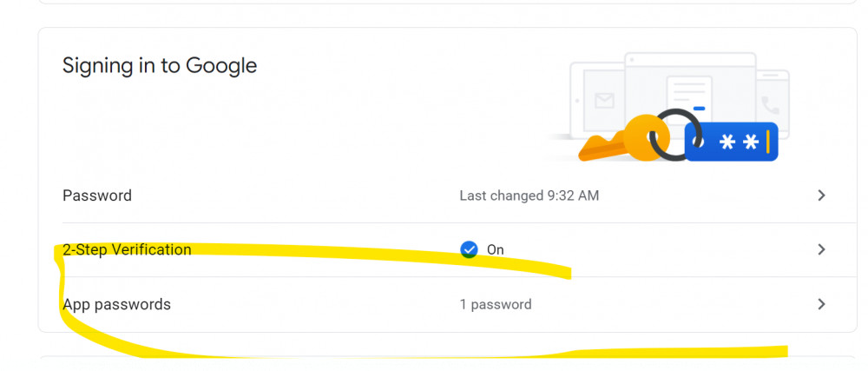Click the document page icon in illustration

click(688, 97)
